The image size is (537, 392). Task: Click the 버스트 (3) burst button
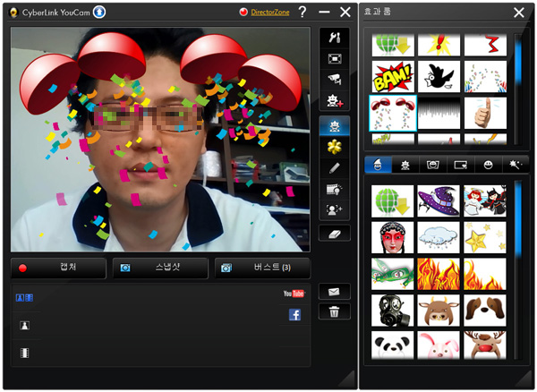point(261,268)
